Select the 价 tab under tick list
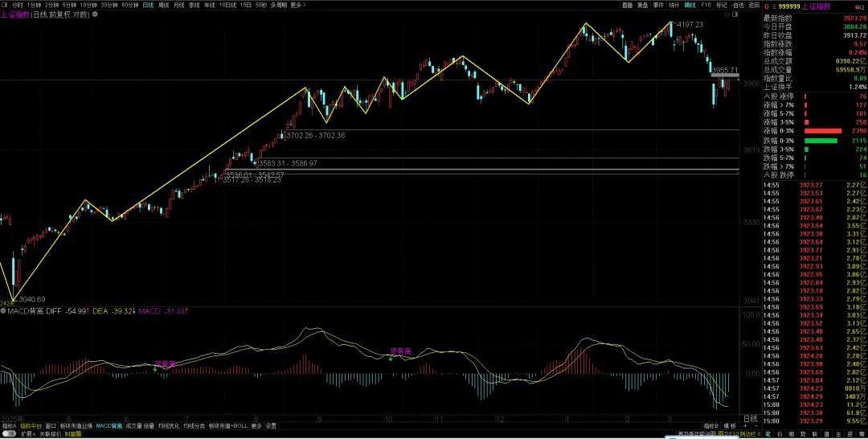The height and width of the screenshot is (439, 868). 780,434
